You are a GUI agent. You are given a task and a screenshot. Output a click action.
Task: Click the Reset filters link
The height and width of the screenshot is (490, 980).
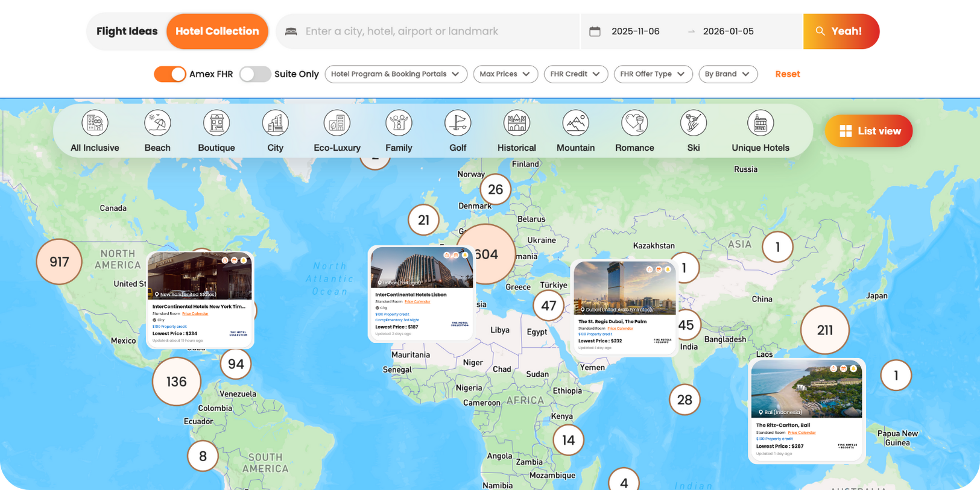(x=788, y=74)
